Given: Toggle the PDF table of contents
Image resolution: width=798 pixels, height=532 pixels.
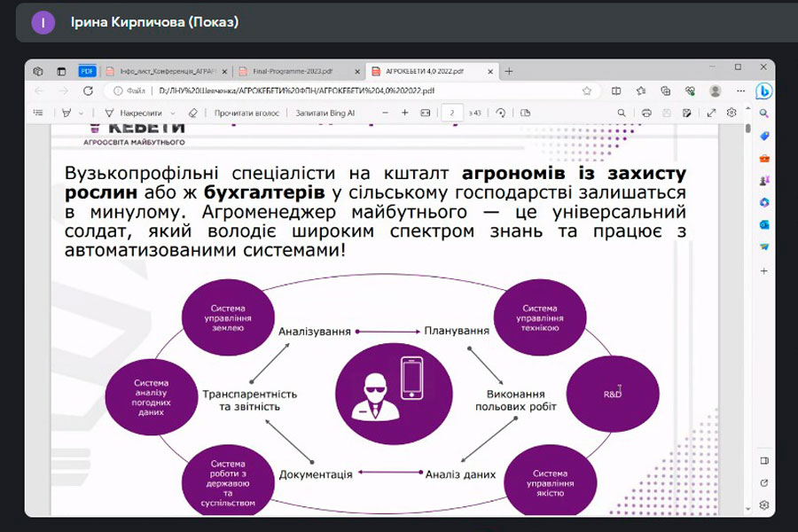Looking at the screenshot, I should coord(38,113).
